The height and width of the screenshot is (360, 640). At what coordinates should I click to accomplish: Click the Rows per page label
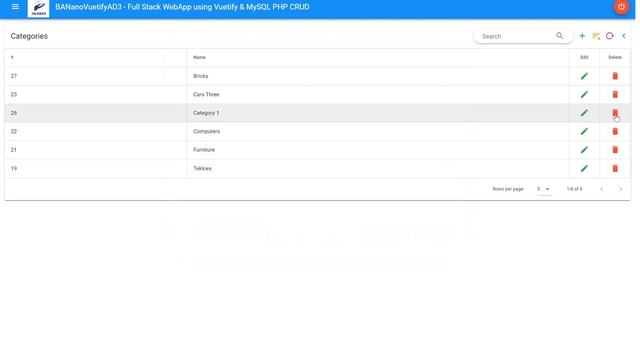508,189
